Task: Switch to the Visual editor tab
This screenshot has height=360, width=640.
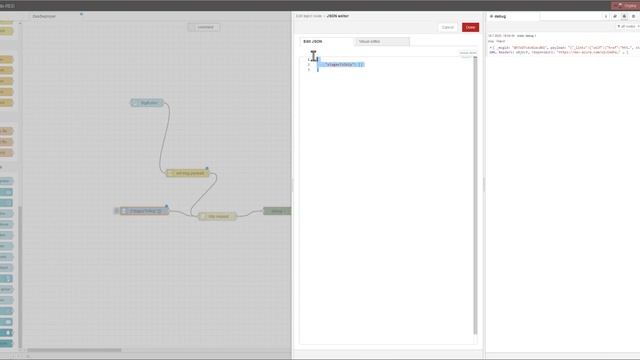Action: [382, 42]
